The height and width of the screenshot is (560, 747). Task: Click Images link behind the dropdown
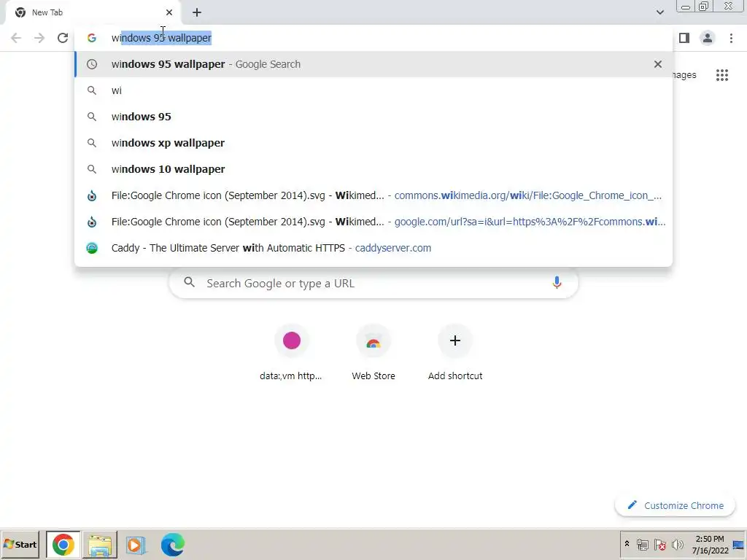[685, 75]
